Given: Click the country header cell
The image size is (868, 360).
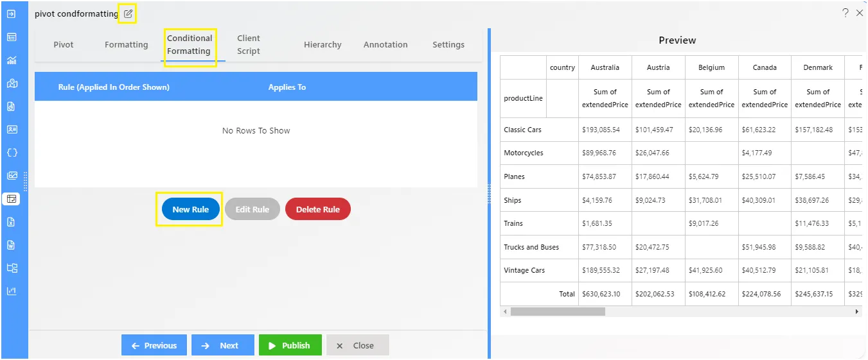Looking at the screenshot, I should [x=562, y=67].
